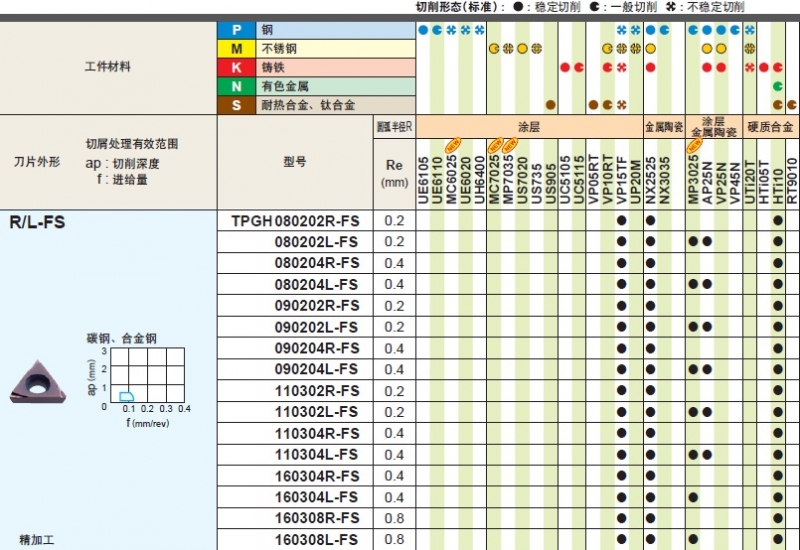Click the 硬质合金 grade group header
The width and height of the screenshot is (800, 550).
(770, 127)
